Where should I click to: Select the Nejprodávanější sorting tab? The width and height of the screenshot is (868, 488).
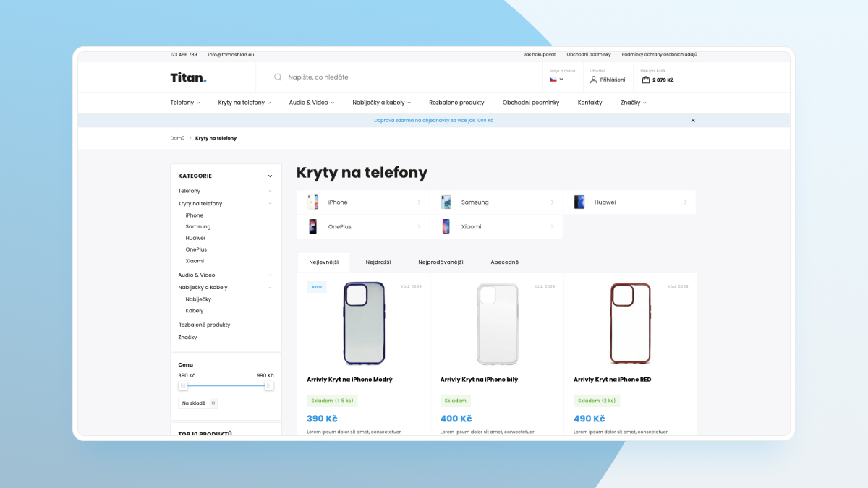441,262
